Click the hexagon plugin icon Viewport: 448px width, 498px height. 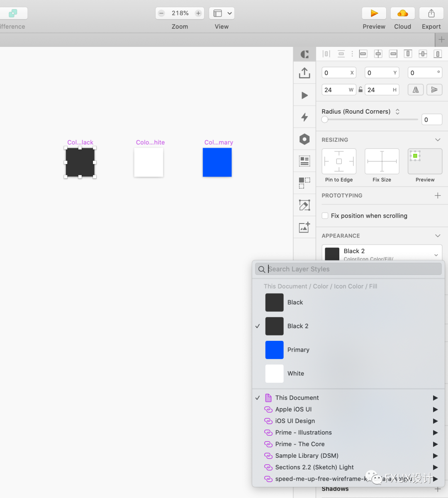(x=304, y=139)
